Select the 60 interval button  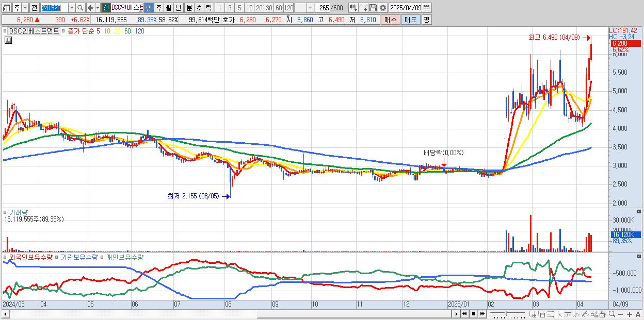pos(279,8)
